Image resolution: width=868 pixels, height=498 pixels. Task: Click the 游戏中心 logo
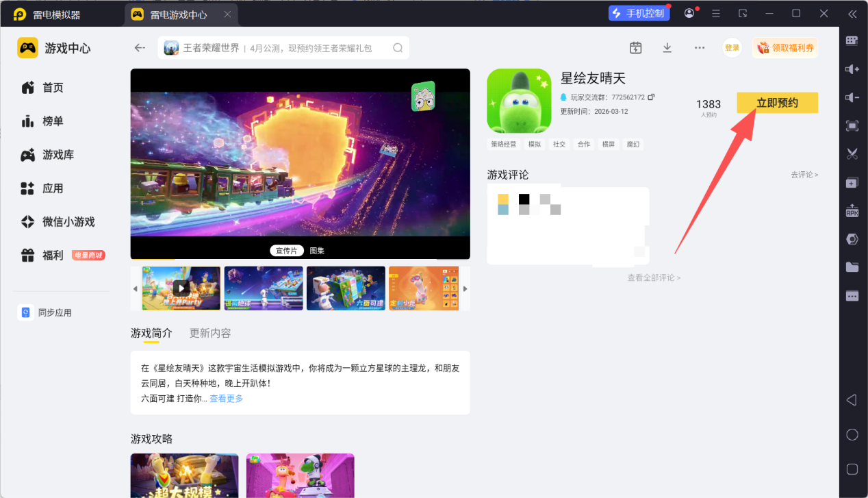pyautogui.click(x=54, y=48)
